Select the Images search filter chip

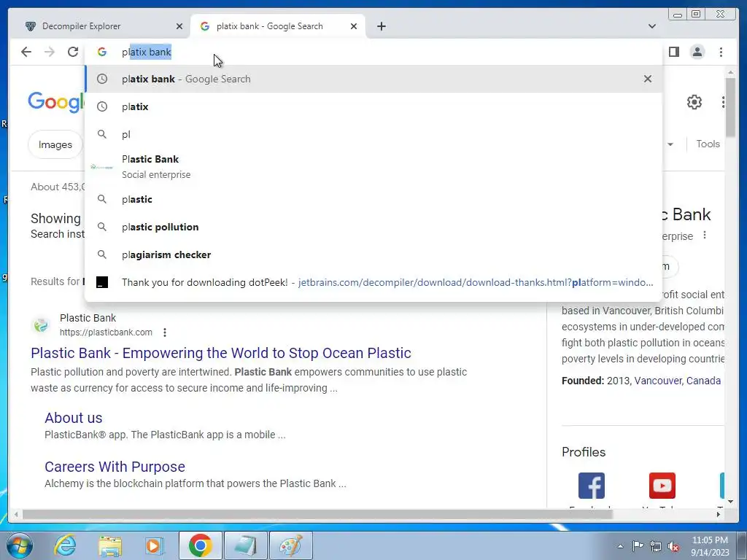coord(55,144)
